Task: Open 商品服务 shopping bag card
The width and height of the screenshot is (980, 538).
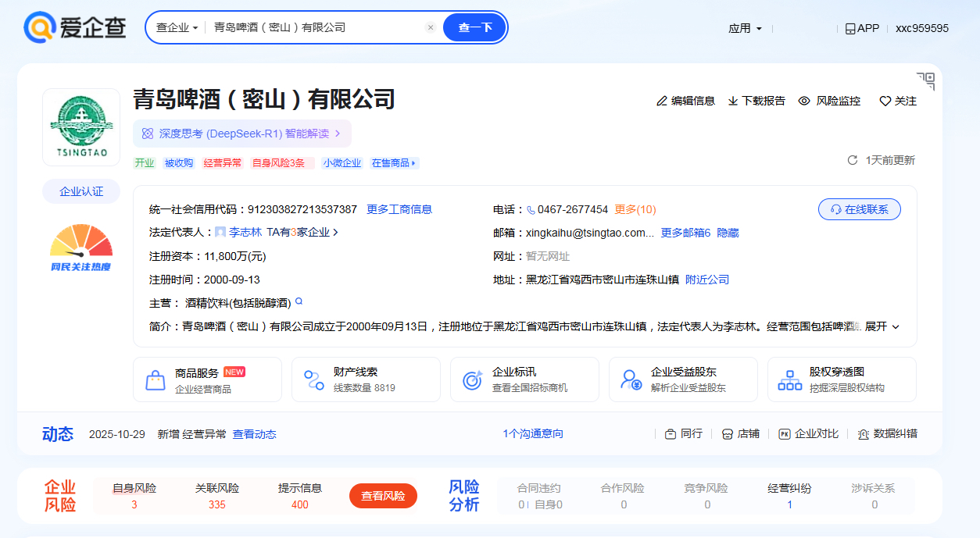Action: coord(206,379)
